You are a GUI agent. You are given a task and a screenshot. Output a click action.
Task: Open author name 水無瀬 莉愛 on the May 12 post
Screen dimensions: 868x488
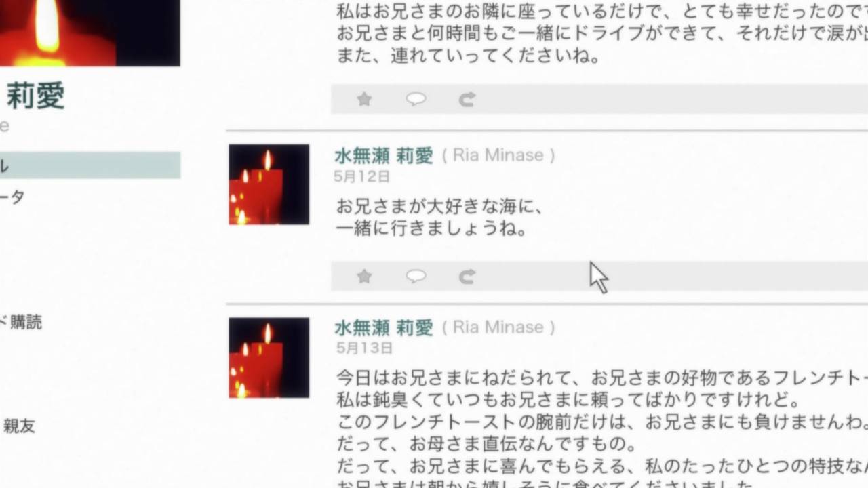(x=384, y=156)
